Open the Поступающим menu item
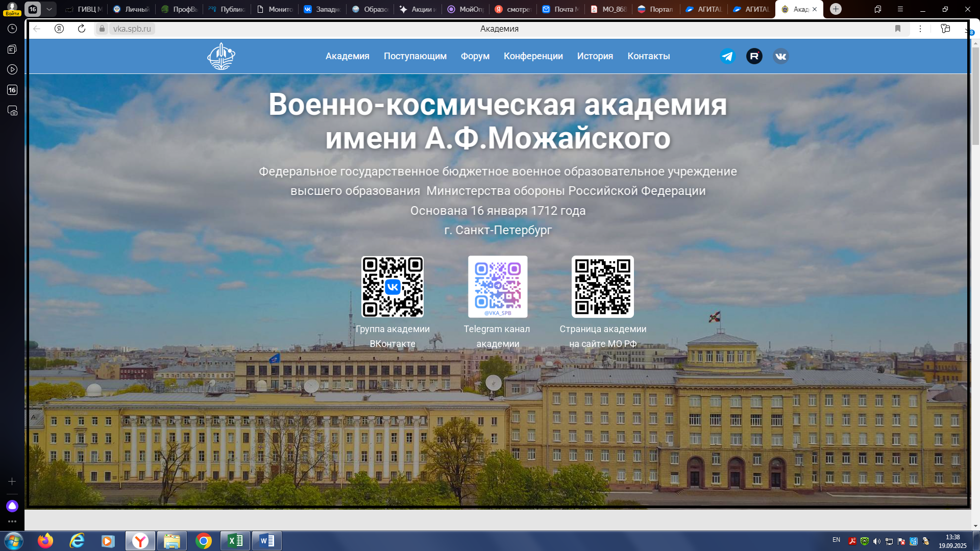The image size is (980, 551). point(415,56)
